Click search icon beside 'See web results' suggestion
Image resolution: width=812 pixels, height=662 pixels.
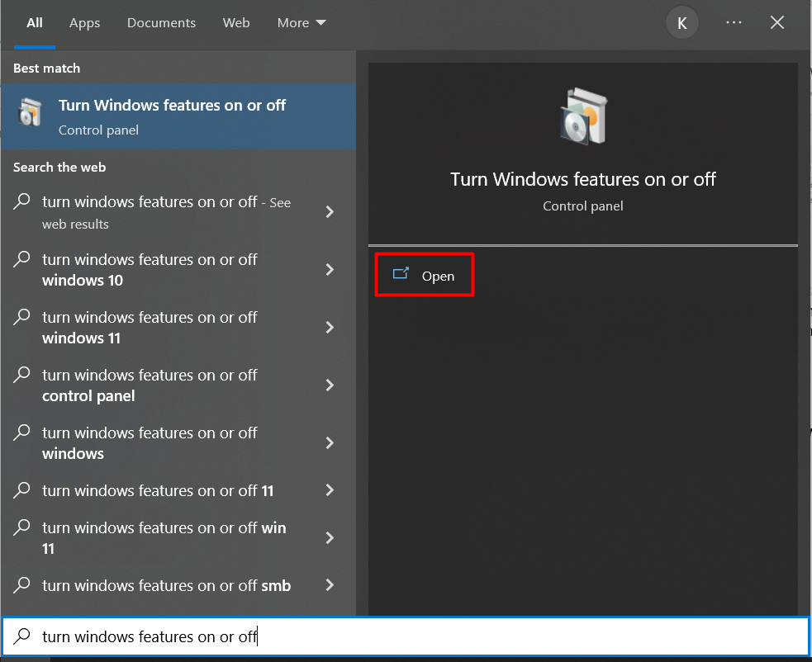click(21, 201)
